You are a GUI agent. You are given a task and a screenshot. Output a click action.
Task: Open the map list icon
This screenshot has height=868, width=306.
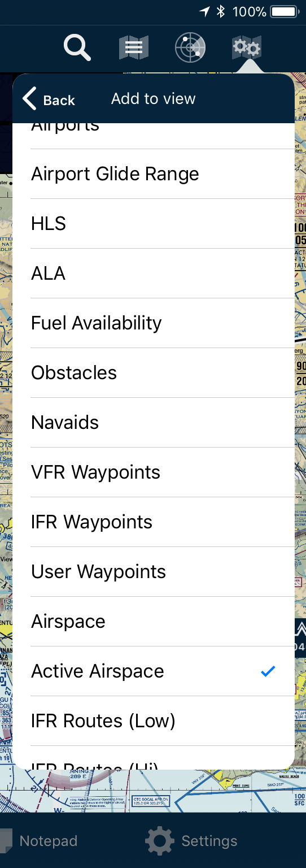(x=134, y=47)
